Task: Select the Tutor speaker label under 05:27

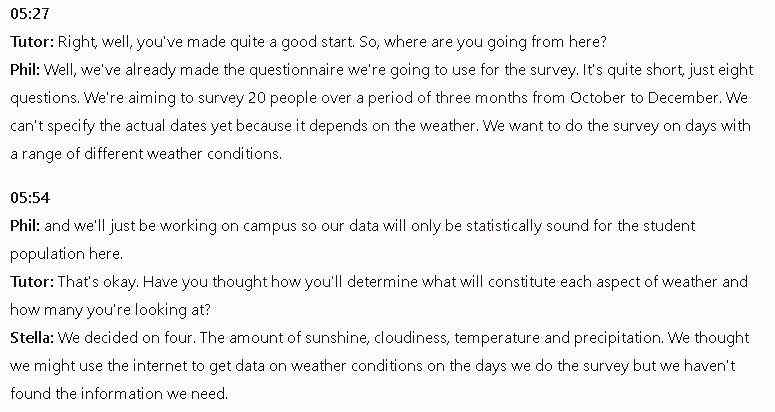Action: click(x=32, y=43)
